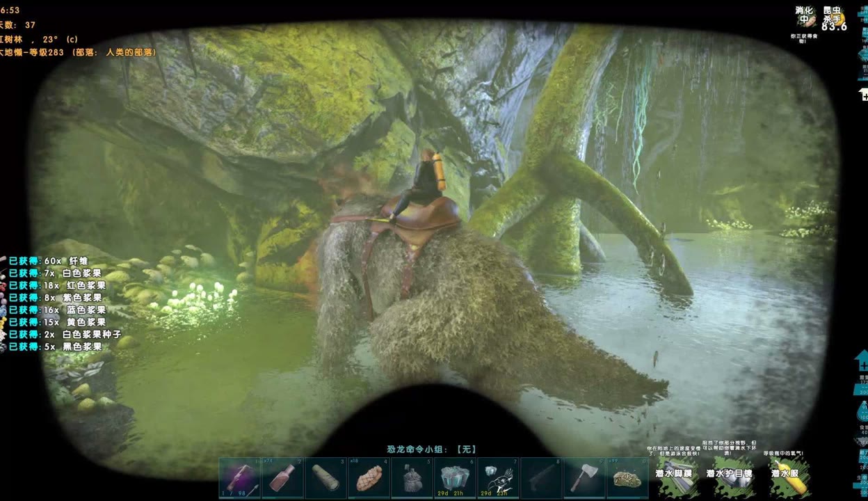Click the 红树林, 23° (c) location text
Image resolution: width=868 pixels, height=501 pixels.
(x=39, y=39)
